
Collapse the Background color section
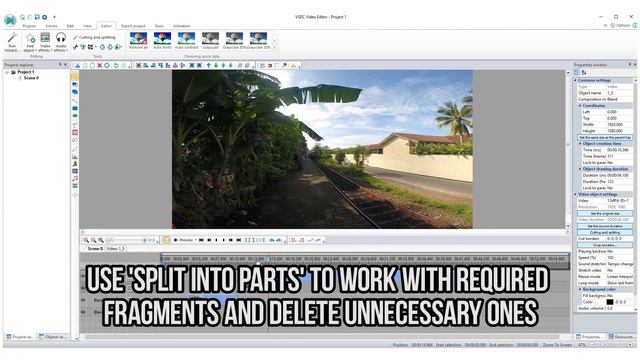(580, 289)
